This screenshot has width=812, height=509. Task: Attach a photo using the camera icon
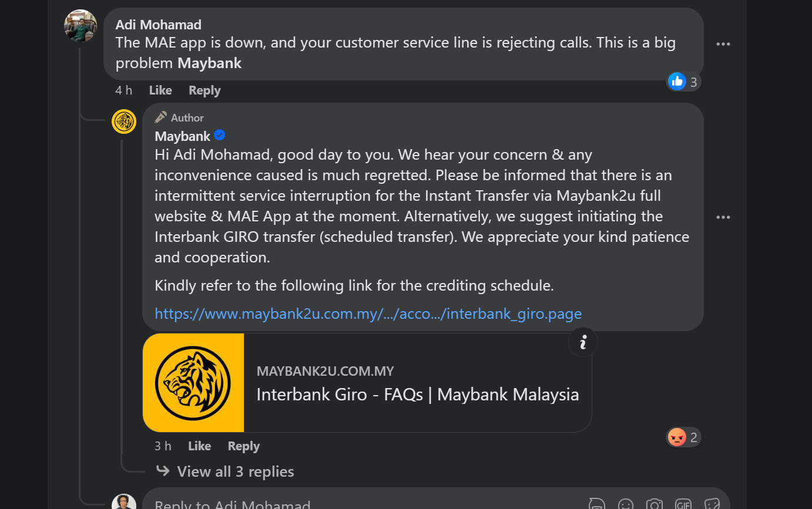(654, 503)
